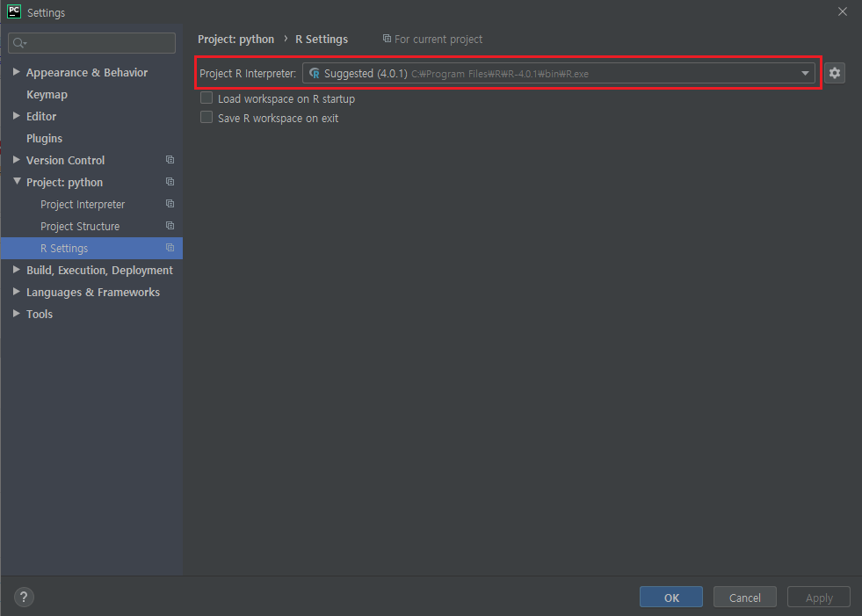The height and width of the screenshot is (616, 862).
Task: Enable Load workspace on R startup
Action: click(206, 98)
